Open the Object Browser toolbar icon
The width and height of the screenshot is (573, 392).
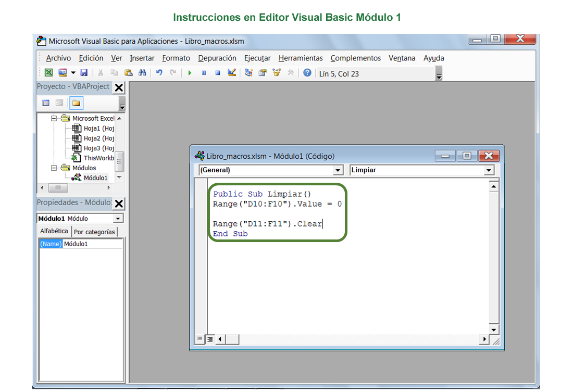coord(277,73)
